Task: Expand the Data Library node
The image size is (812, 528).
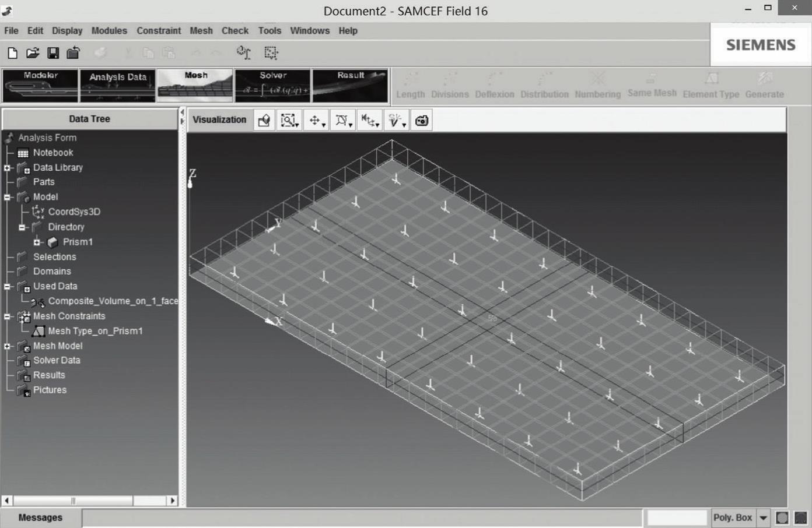Action: click(x=7, y=168)
